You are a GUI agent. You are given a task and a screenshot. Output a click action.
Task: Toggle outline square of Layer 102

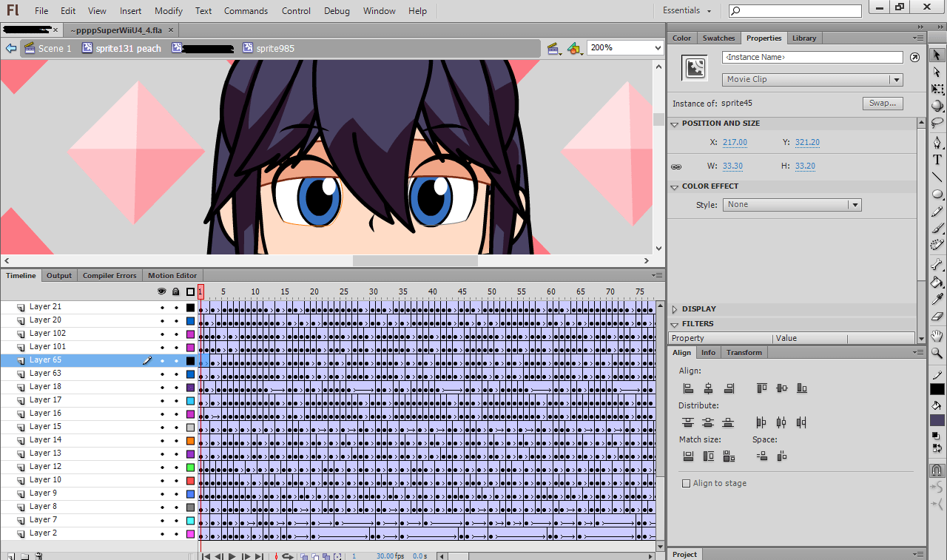click(190, 334)
